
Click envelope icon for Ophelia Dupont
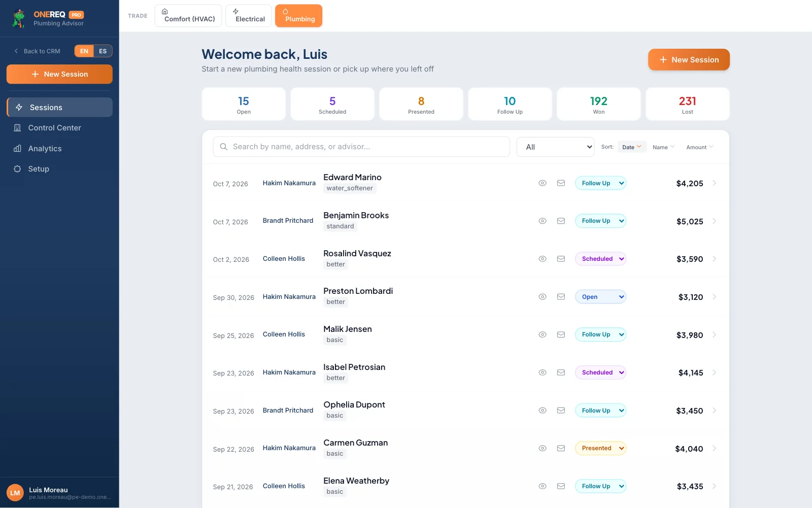[x=561, y=411]
